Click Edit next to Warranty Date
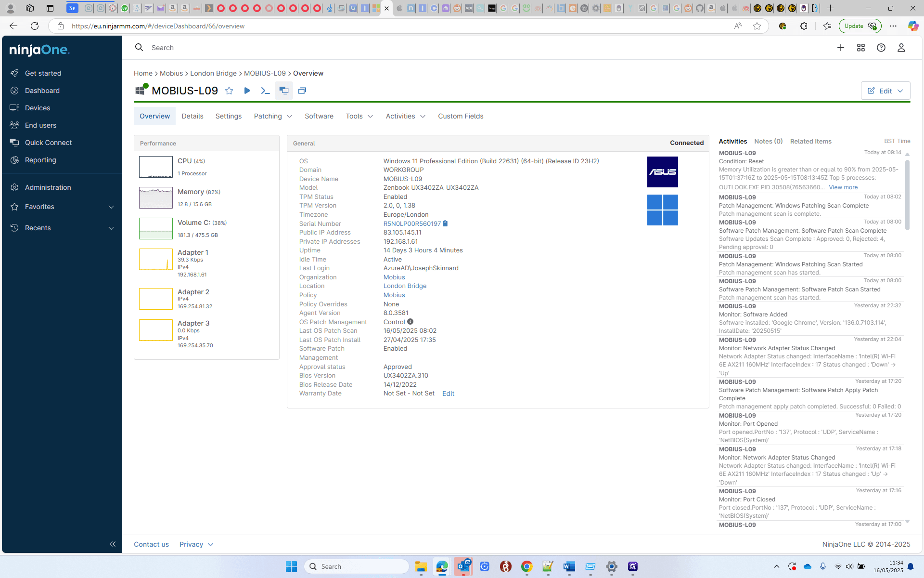 point(448,394)
